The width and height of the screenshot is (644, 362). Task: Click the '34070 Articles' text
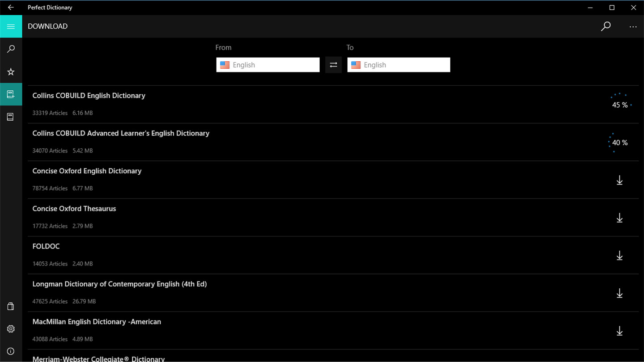50,151
